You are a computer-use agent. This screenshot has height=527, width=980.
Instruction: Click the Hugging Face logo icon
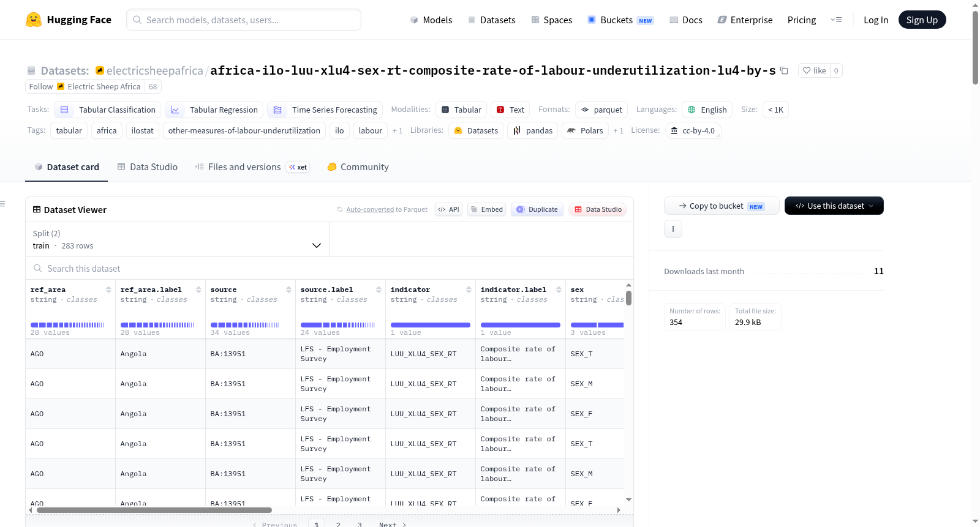tap(34, 20)
